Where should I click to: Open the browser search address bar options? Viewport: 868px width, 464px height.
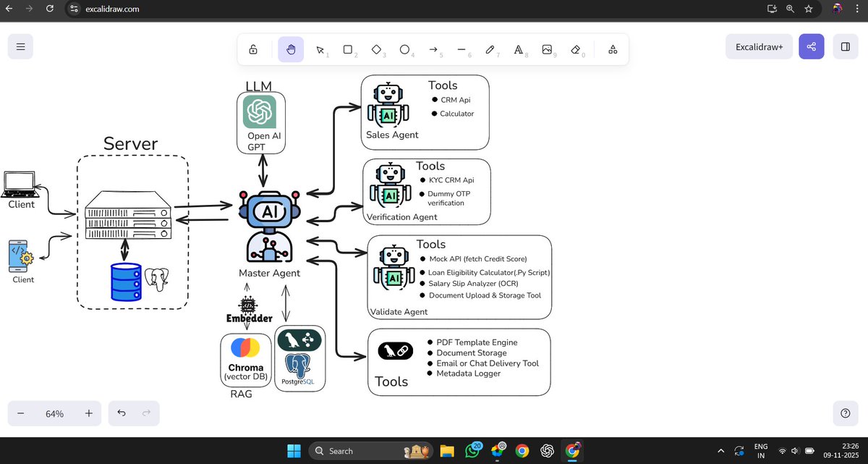(72, 9)
